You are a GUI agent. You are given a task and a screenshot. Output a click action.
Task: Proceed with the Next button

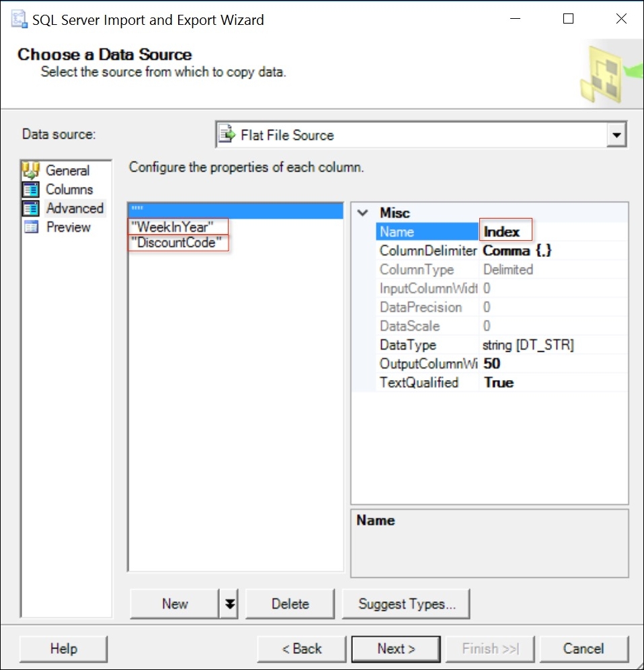[396, 648]
